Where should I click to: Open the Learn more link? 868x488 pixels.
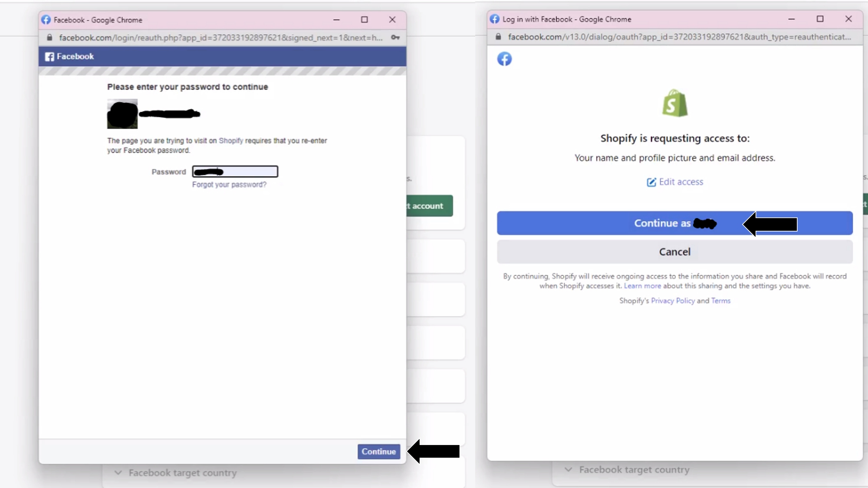[642, 286]
